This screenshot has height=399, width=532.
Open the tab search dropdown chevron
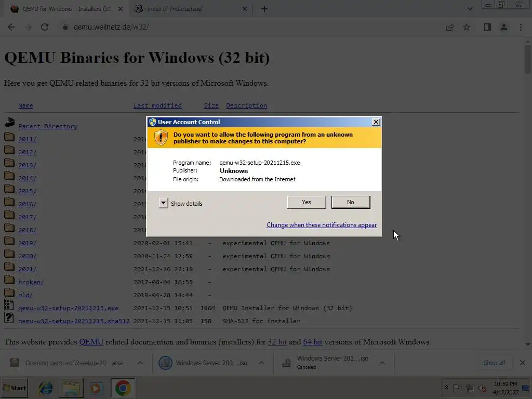[x=470, y=9]
